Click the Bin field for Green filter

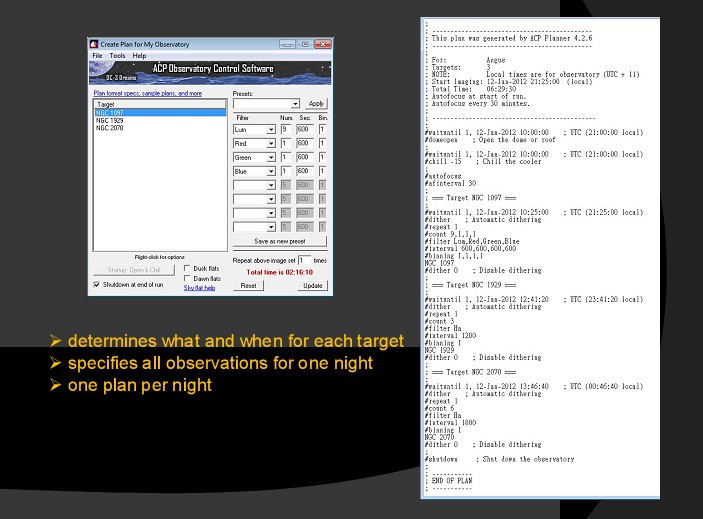(x=323, y=157)
